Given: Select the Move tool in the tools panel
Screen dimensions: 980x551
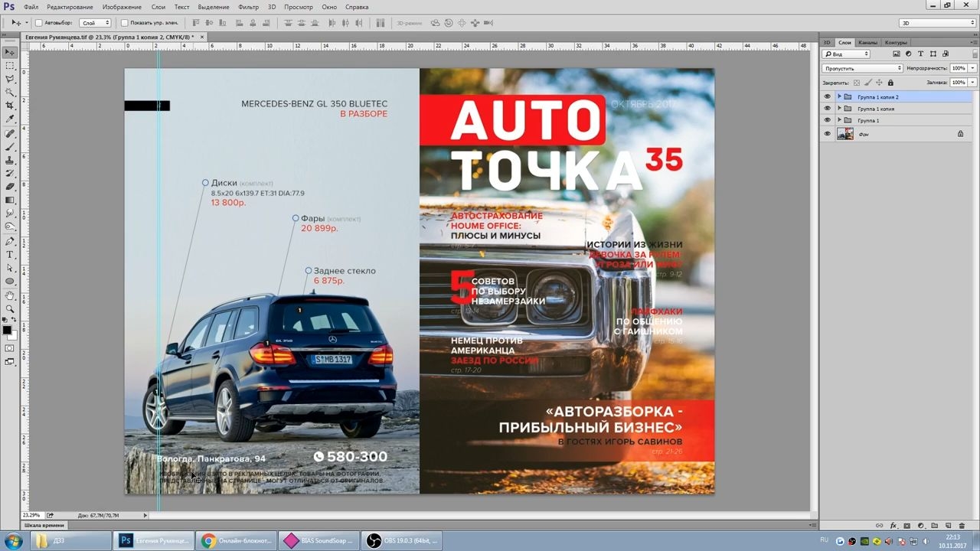Looking at the screenshot, I should [x=10, y=52].
